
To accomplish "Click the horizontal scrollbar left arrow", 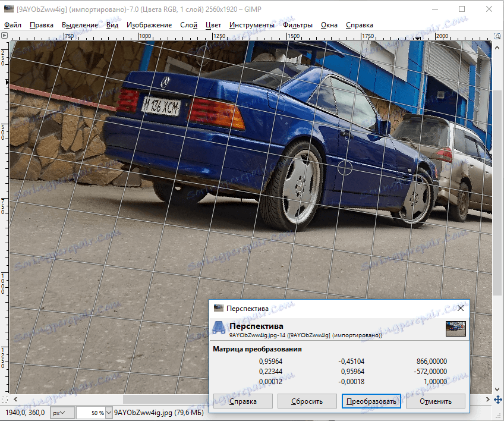I will pyautogui.click(x=15, y=400).
